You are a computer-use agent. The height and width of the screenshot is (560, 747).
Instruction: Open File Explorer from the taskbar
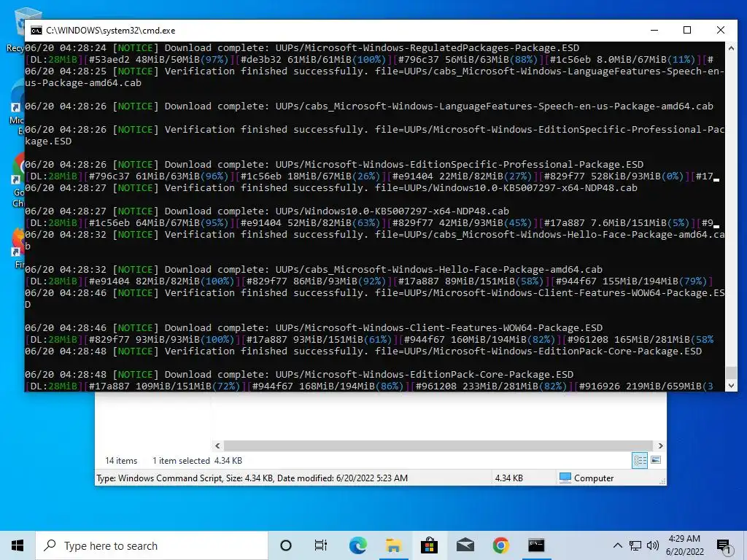(393, 545)
